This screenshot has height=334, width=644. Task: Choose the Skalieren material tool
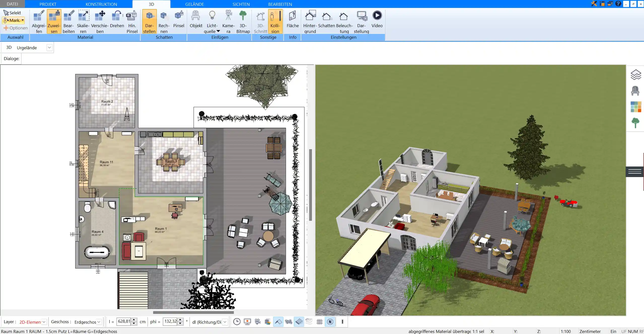[83, 22]
